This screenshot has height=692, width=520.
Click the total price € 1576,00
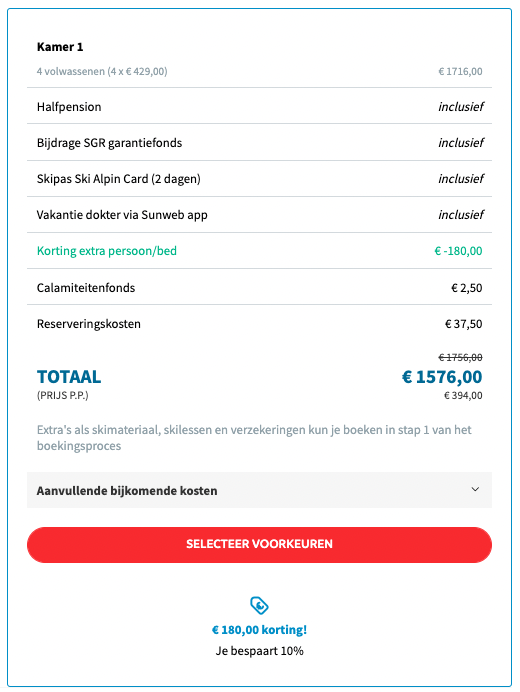442,377
